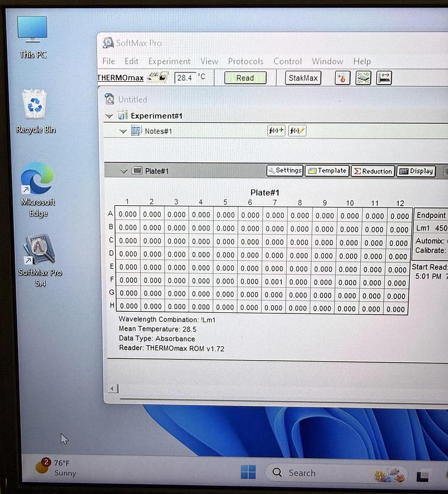Open the Experiment menu
448x494 pixels.
click(169, 61)
